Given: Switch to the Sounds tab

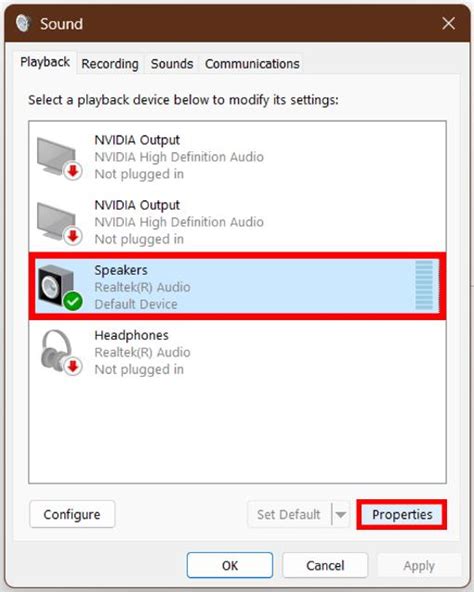Looking at the screenshot, I should pyautogui.click(x=172, y=64).
